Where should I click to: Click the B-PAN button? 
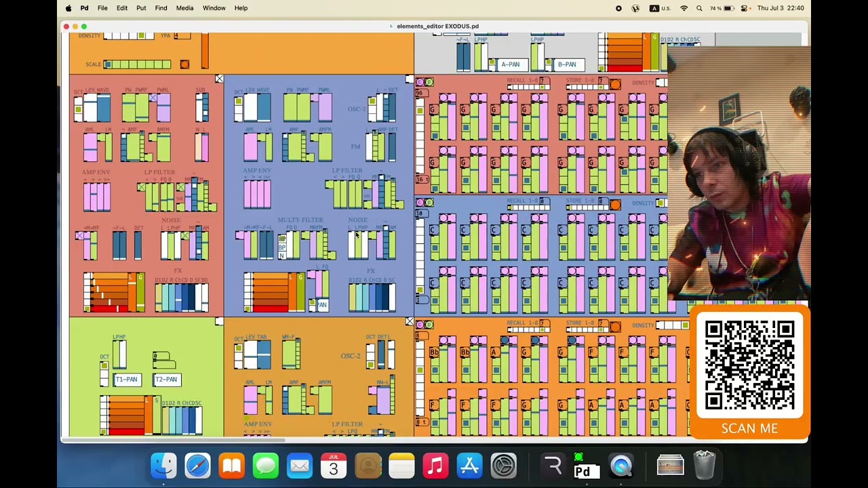[567, 64]
